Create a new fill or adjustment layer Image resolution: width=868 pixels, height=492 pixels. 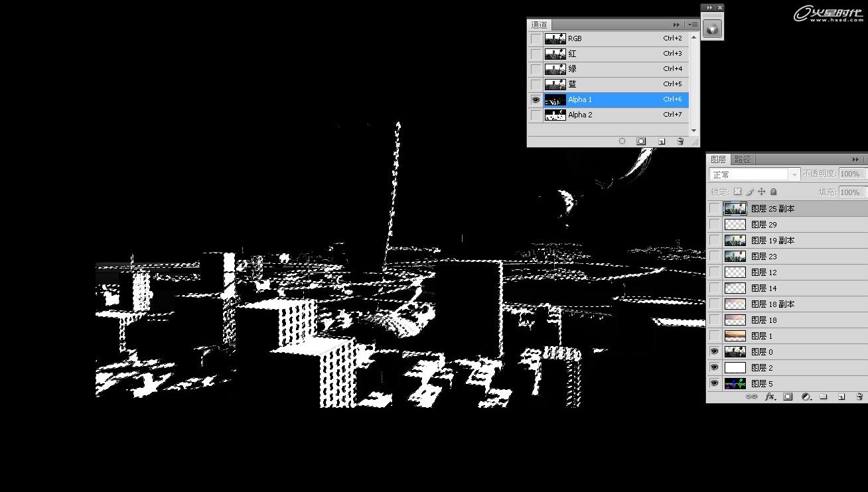tap(805, 397)
